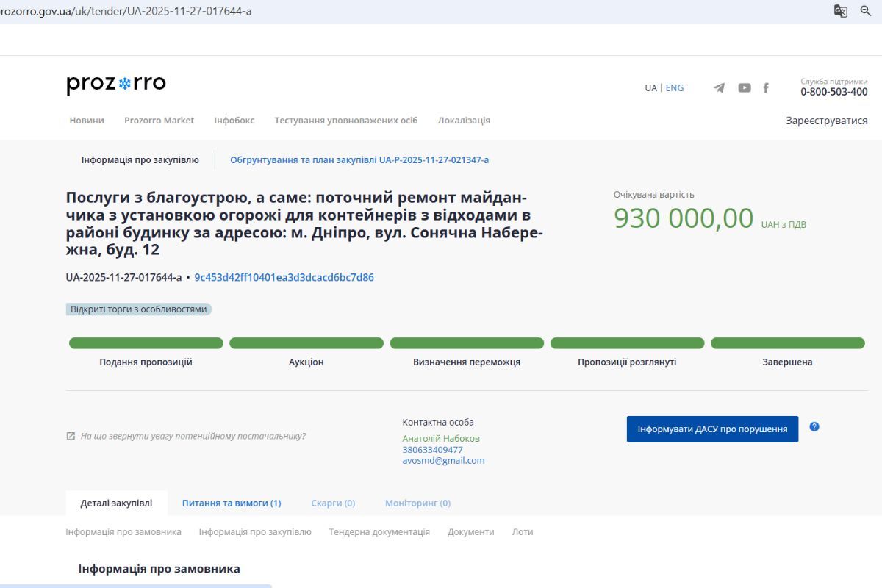Screen dimensions: 882x588
Task: Click the blue question mark help icon
Action: click(x=813, y=425)
